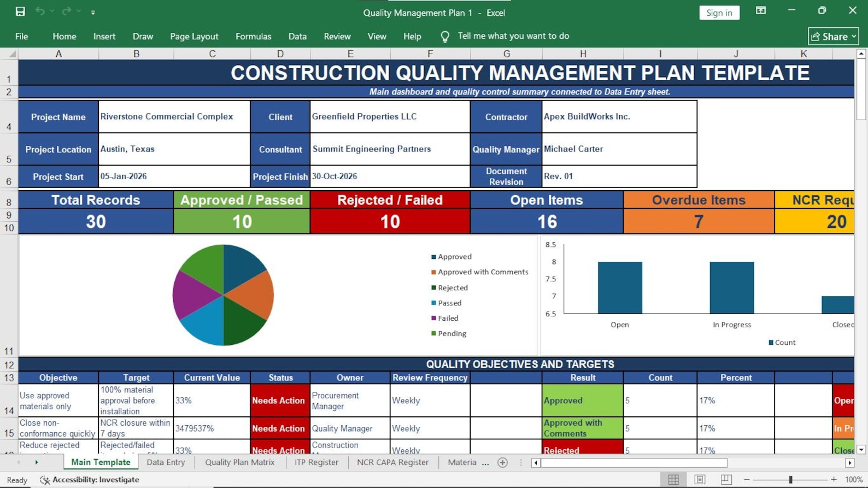Image resolution: width=868 pixels, height=488 pixels.
Task: Open the File menu
Action: pyautogui.click(x=22, y=37)
